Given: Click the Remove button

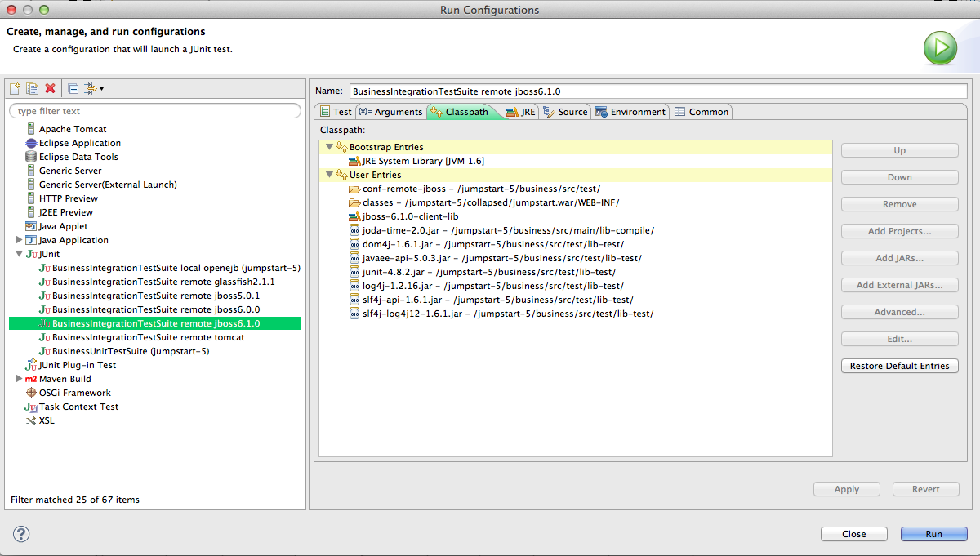Looking at the screenshot, I should click(x=899, y=204).
